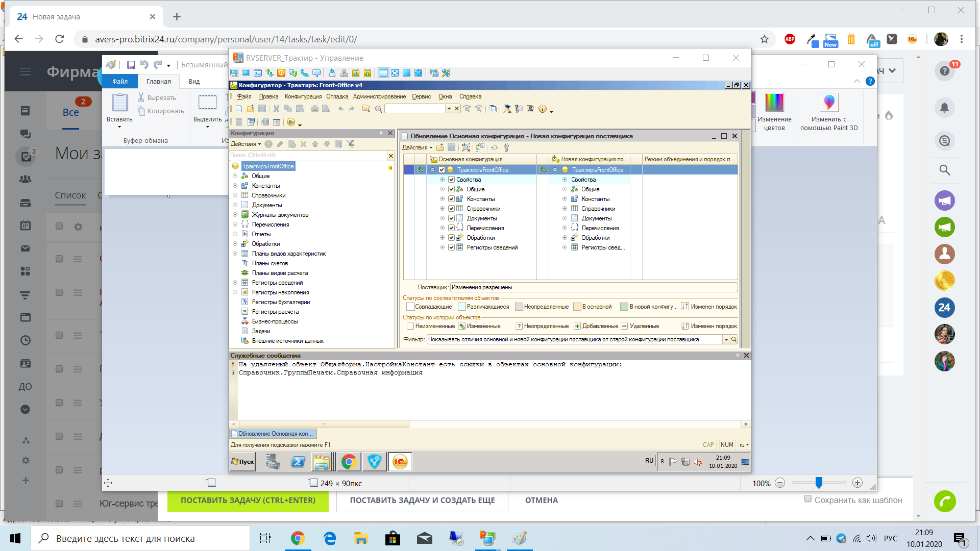Uncheck the Регистры сведений checkbox
Viewport: 980px width, 551px height.
(451, 247)
